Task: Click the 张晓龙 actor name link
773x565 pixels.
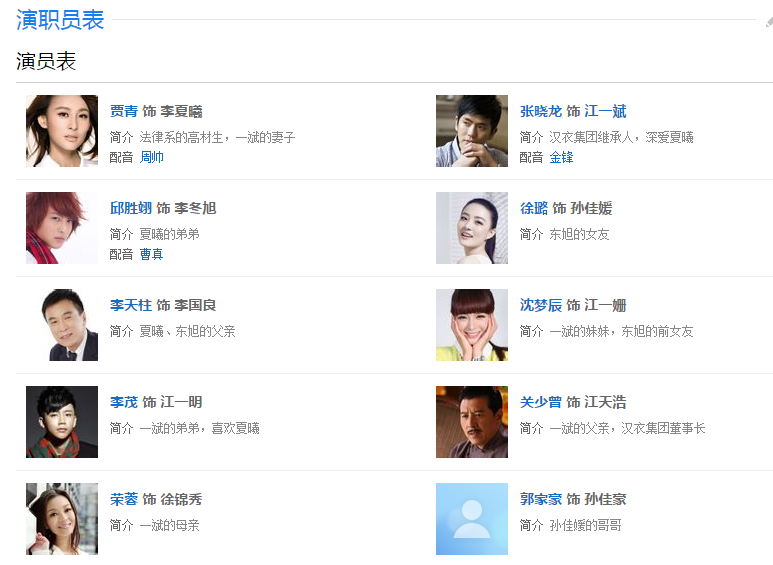Action: (541, 111)
